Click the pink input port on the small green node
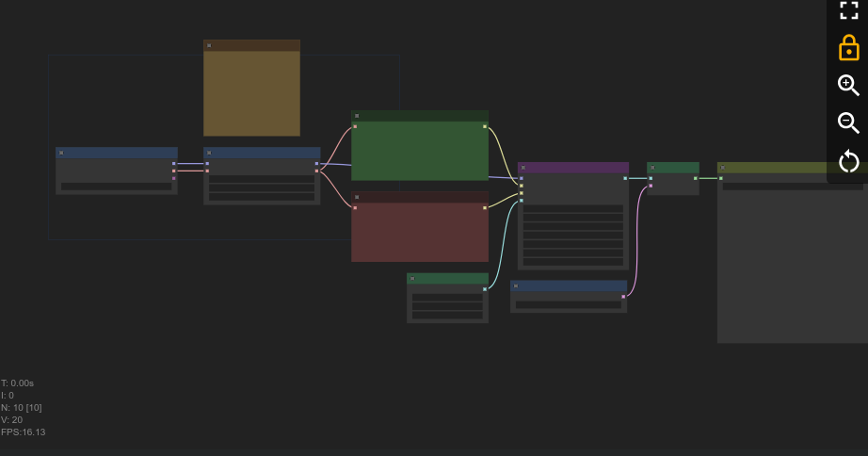This screenshot has height=456, width=868. point(651,186)
